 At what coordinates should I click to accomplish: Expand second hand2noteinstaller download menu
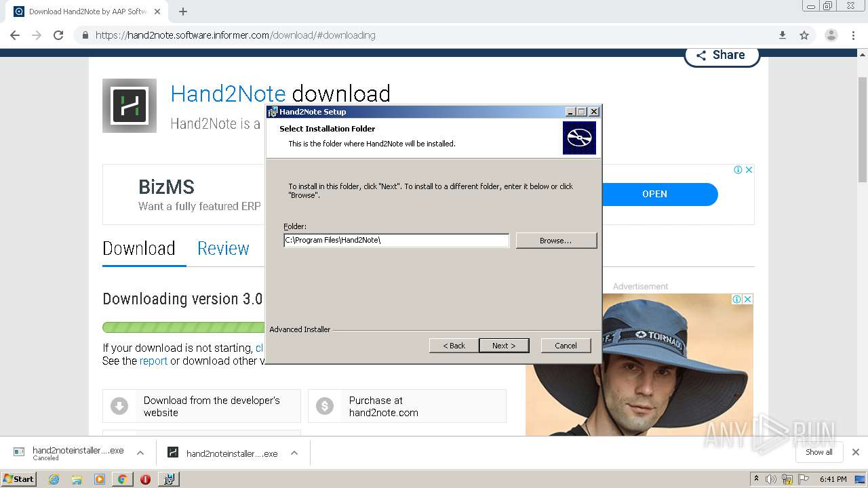[x=294, y=453]
